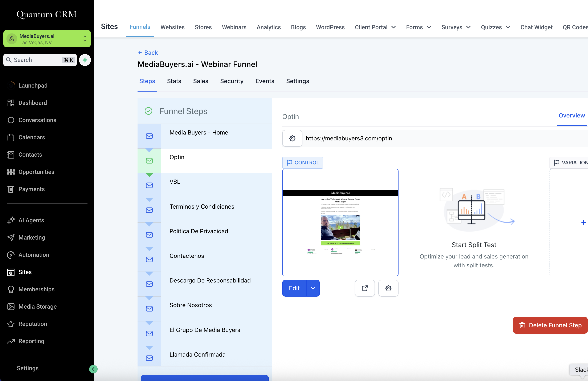Add a variation with plus icon
The width and height of the screenshot is (588, 381).
[x=583, y=222]
